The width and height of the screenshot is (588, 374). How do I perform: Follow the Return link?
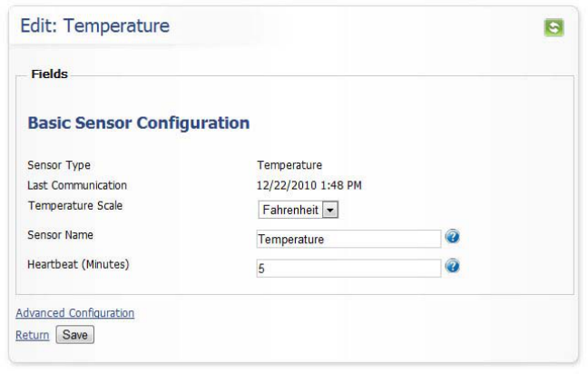[33, 335]
